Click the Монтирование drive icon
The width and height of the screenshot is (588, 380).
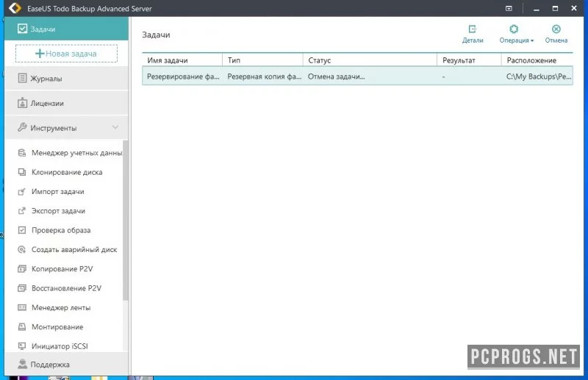point(22,327)
